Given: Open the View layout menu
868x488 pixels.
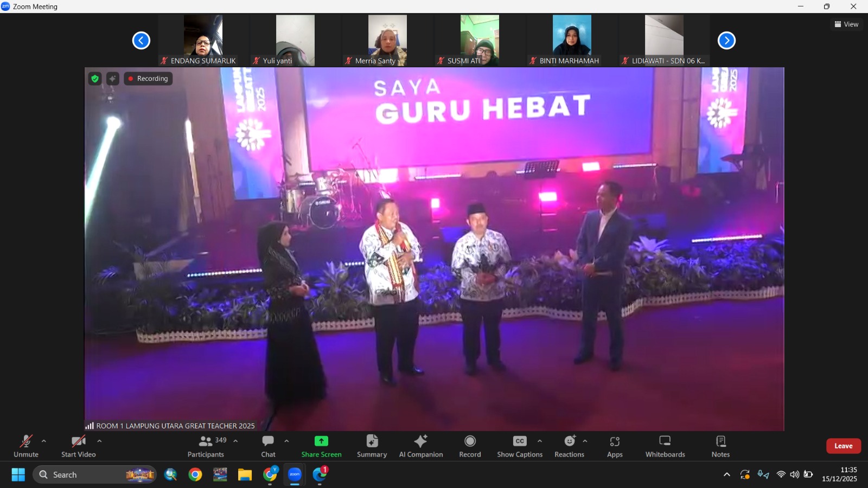Looking at the screenshot, I should pos(846,24).
